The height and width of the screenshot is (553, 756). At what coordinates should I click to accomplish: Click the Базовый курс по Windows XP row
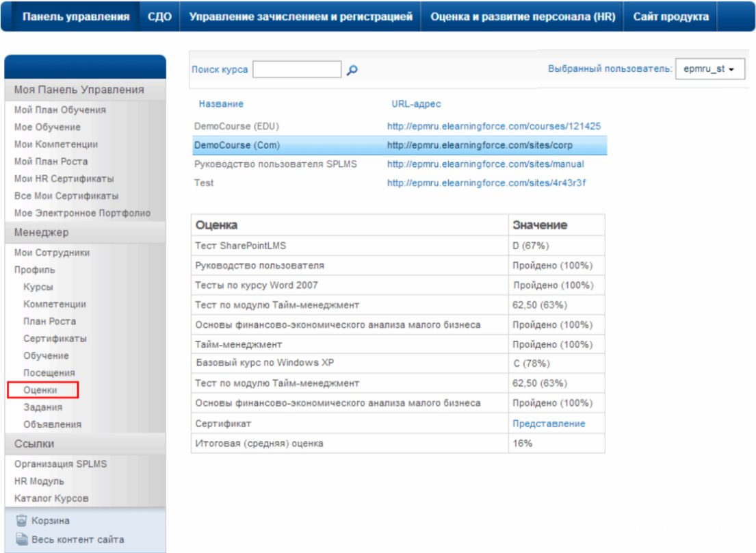[397, 363]
